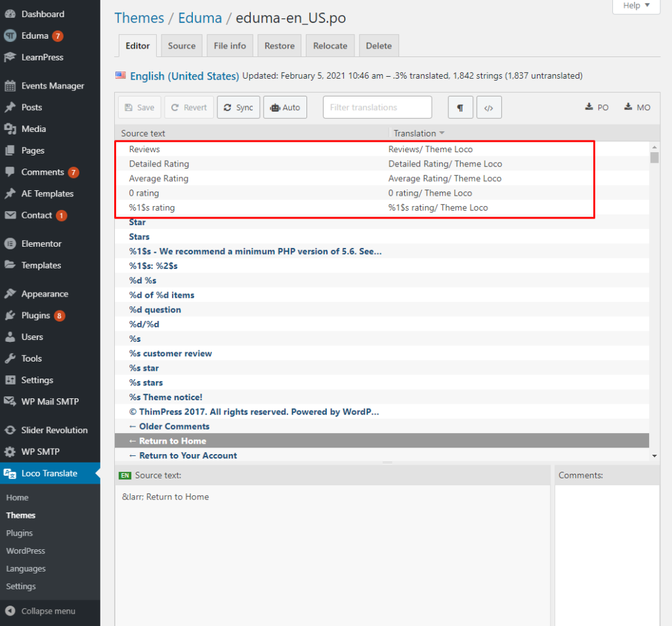Toggle source code view with the </> button
Image resolution: width=672 pixels, height=626 pixels.
(489, 107)
